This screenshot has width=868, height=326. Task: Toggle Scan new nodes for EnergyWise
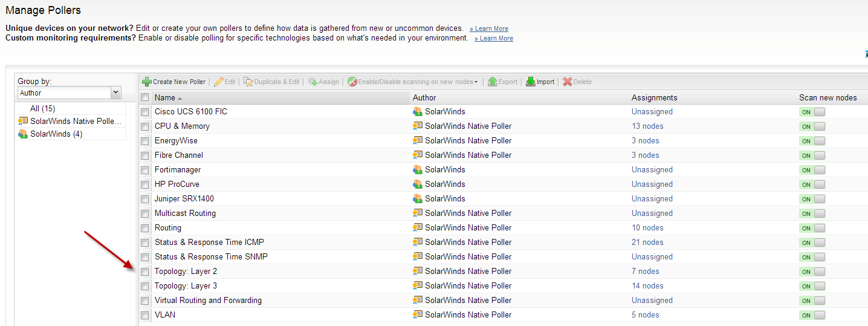pyautogui.click(x=812, y=141)
